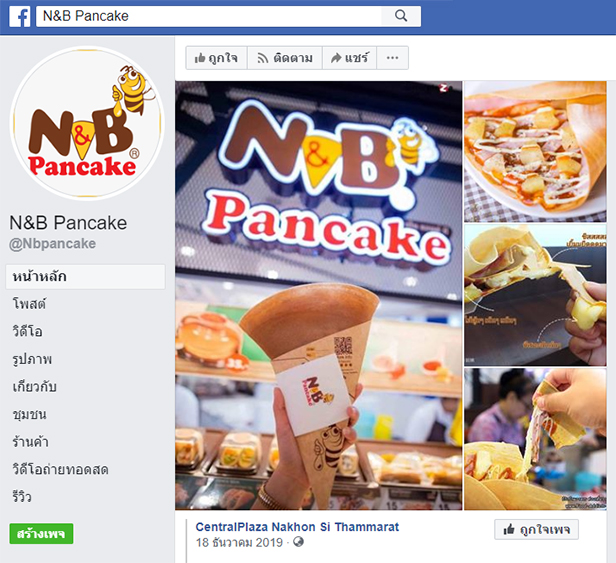Click the search field containing N&B Pancake

(209, 16)
